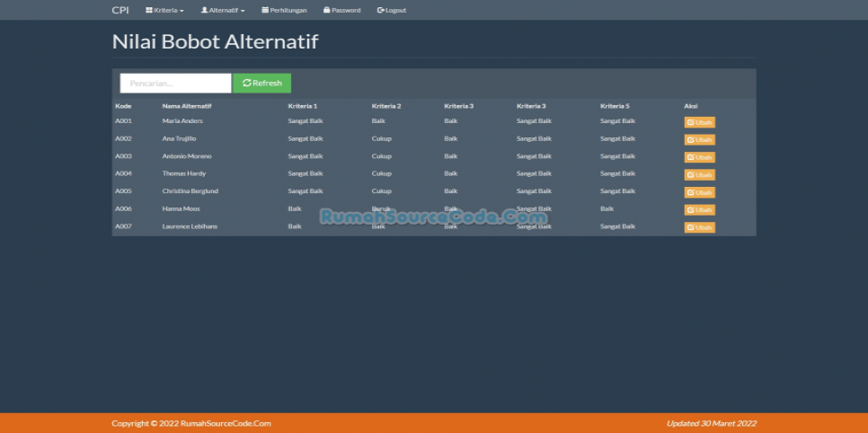The height and width of the screenshot is (433, 868).
Task: Open the Password menu item
Action: pyautogui.click(x=341, y=10)
